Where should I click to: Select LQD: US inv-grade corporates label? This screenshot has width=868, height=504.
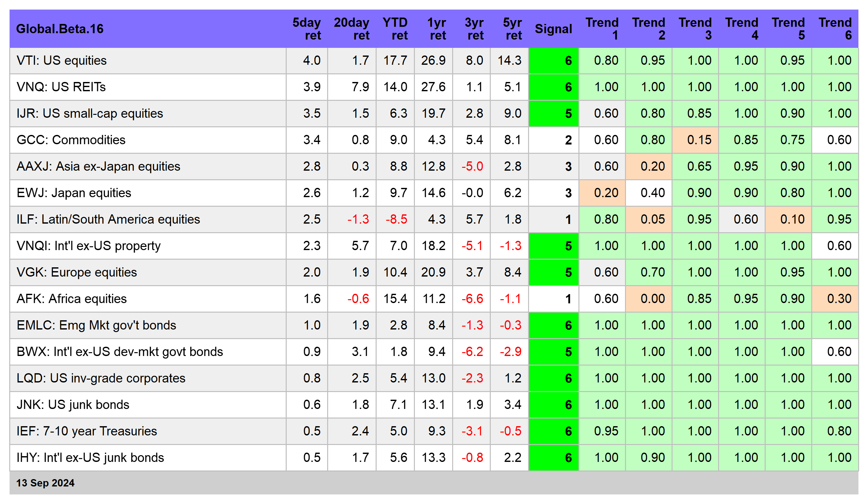click(100, 378)
